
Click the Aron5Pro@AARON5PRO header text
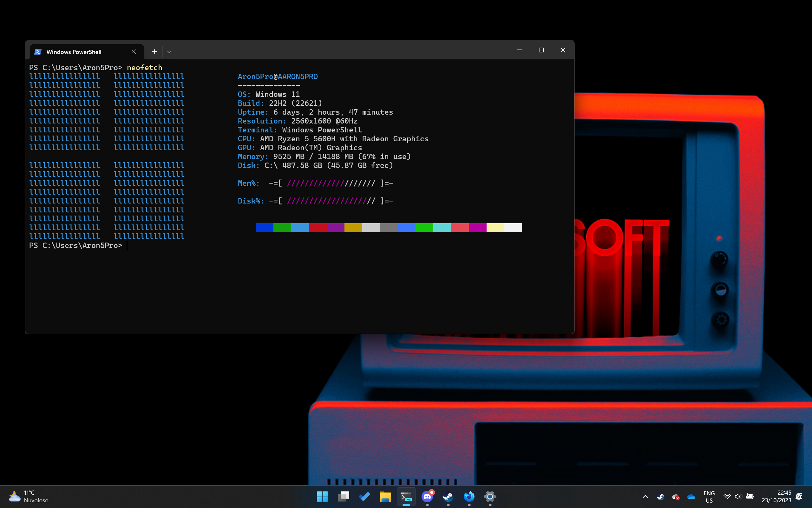tap(278, 77)
